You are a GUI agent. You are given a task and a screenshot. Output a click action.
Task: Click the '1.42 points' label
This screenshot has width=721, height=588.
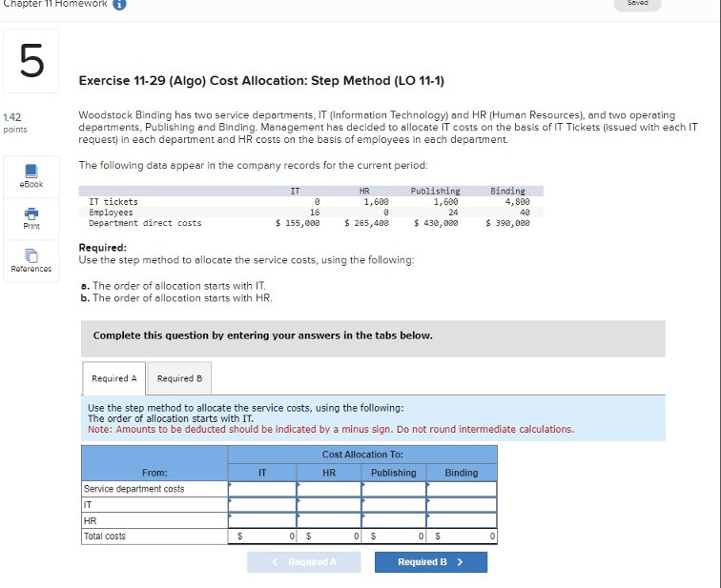pos(14,123)
